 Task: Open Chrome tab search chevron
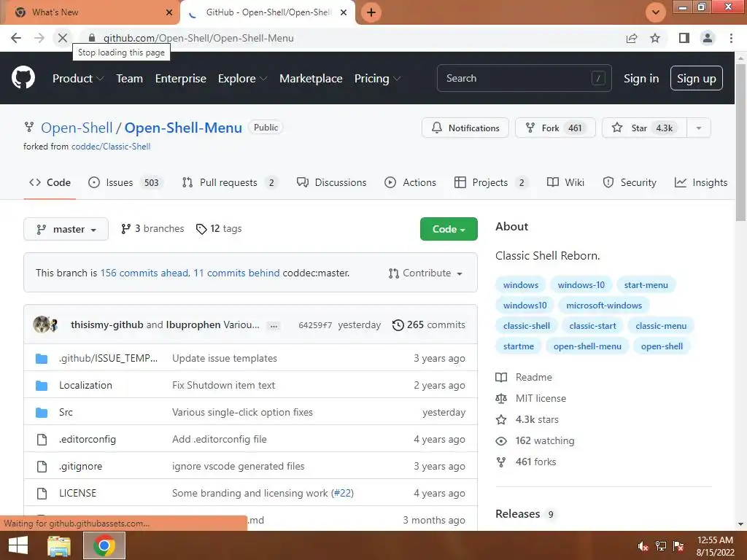[x=656, y=12]
